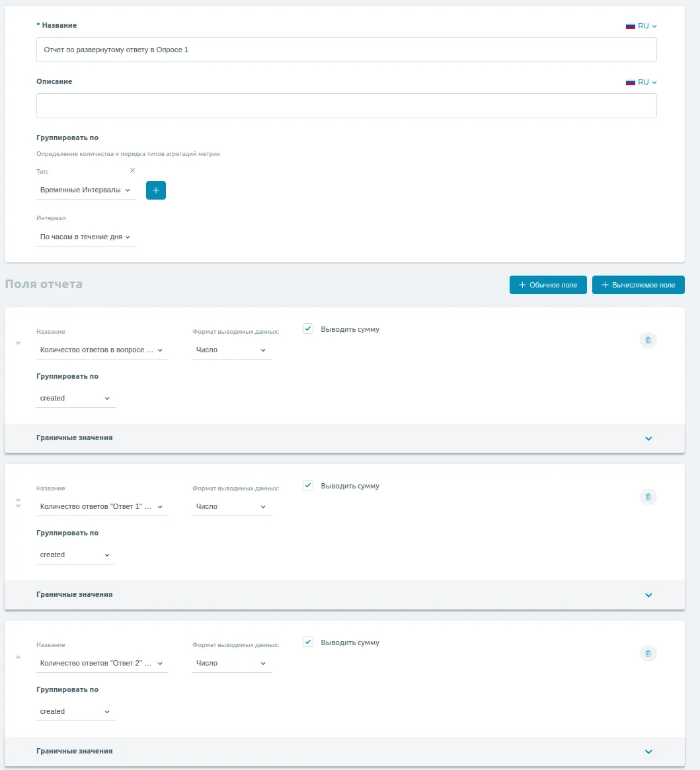This screenshot has height=770, width=700.
Task: Switch the Название field language from RU
Action: click(641, 26)
